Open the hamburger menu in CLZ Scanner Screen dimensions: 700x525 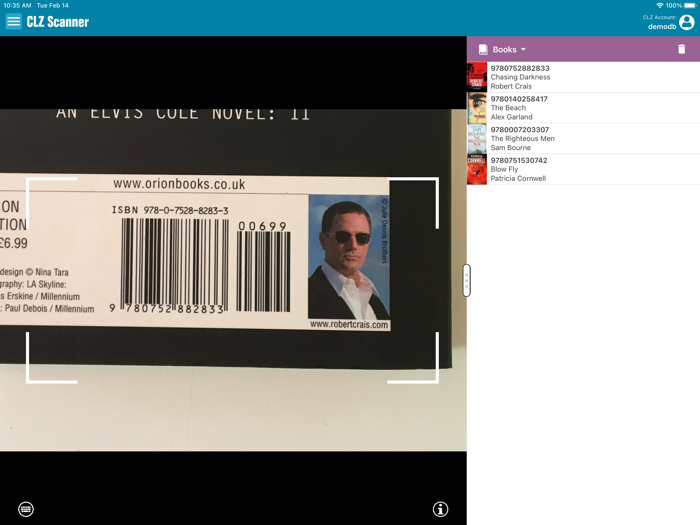[x=13, y=21]
